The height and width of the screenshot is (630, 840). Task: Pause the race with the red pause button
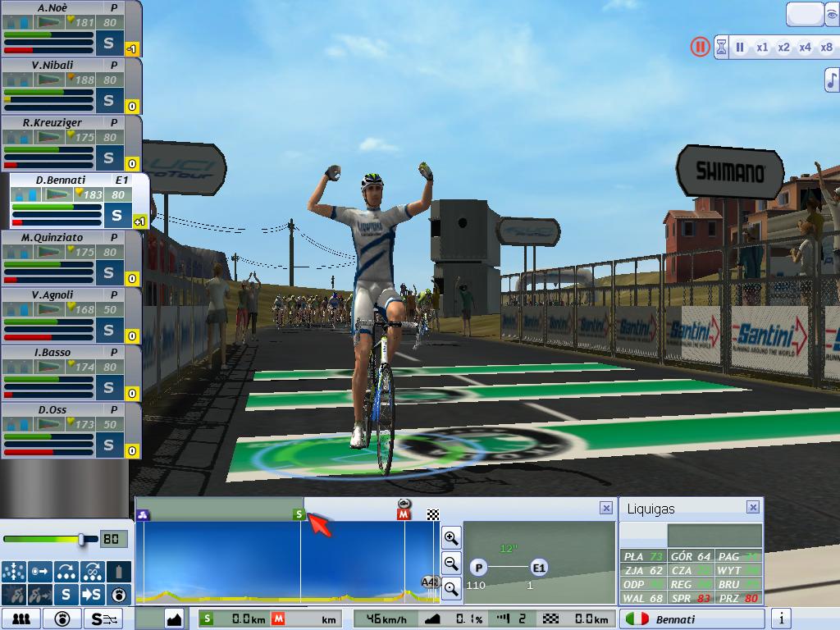tap(699, 47)
